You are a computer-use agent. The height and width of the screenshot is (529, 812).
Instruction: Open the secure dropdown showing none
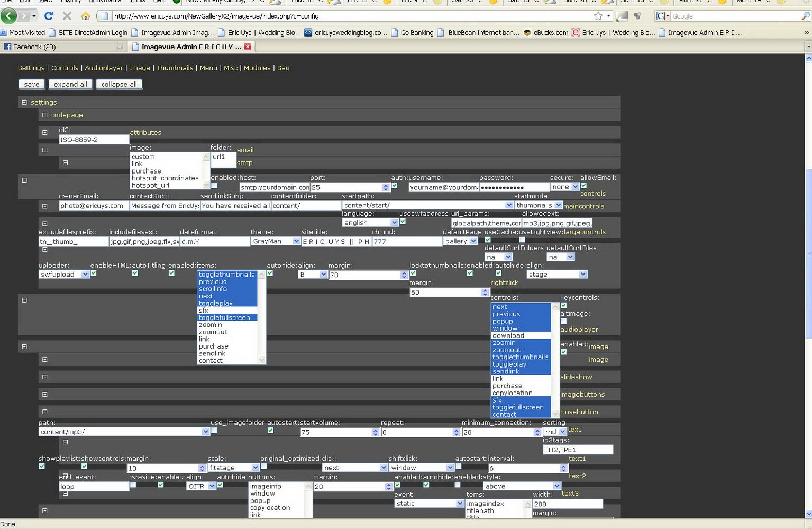(x=565, y=187)
